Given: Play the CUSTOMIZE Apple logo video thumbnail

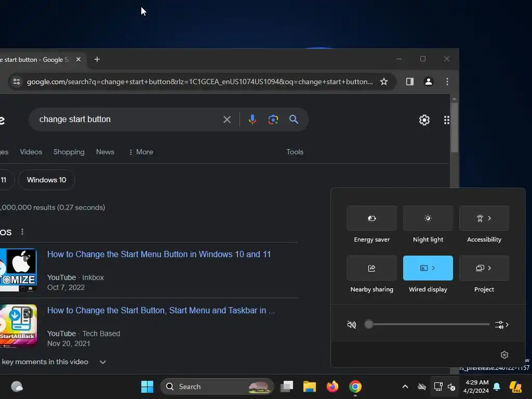Looking at the screenshot, I should [x=18, y=270].
